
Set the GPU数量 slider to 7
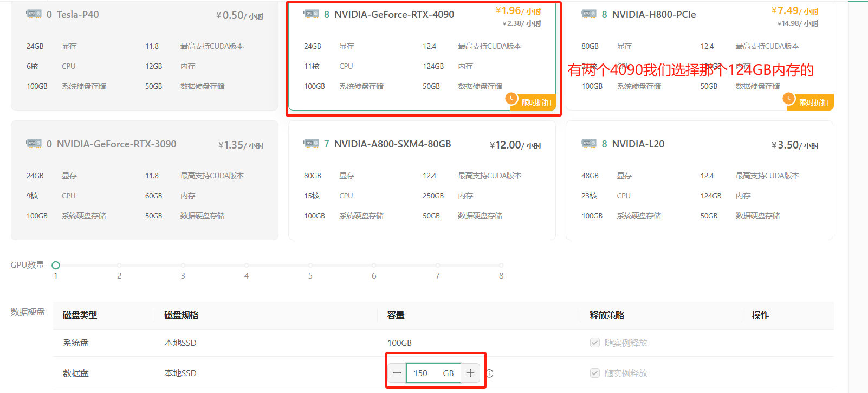(x=438, y=265)
